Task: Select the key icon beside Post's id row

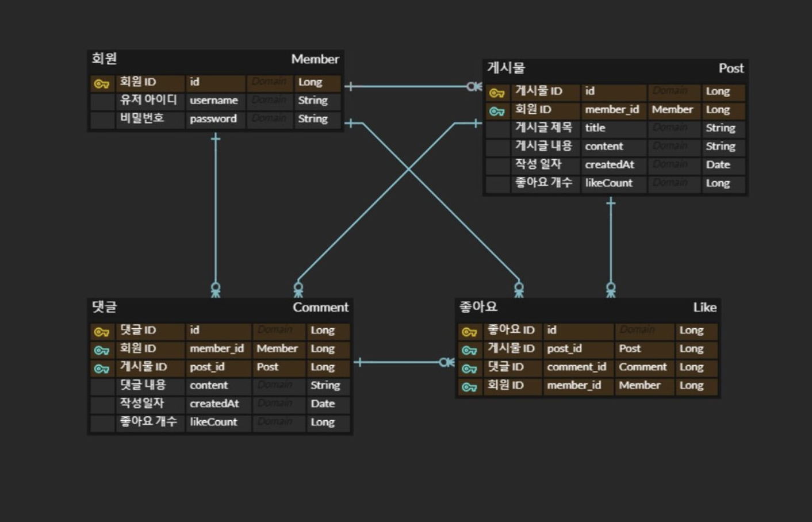Action: [x=497, y=91]
